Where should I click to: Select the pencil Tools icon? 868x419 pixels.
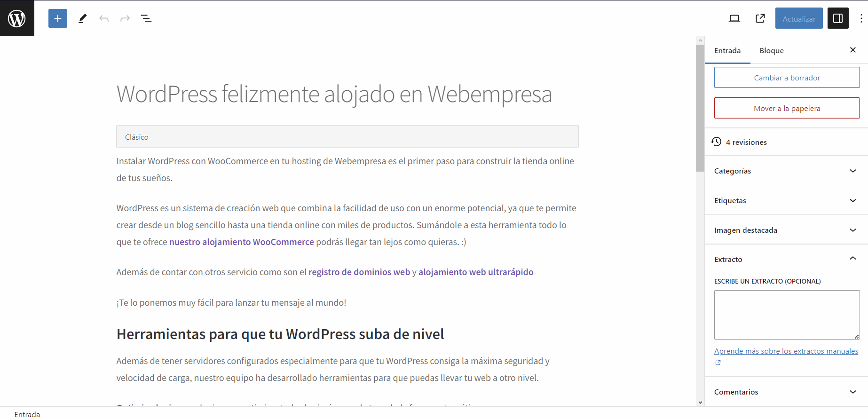82,18
